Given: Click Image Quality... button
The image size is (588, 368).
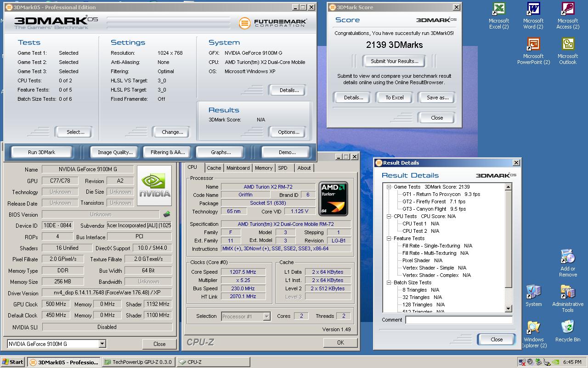Looking at the screenshot, I should (x=115, y=152).
